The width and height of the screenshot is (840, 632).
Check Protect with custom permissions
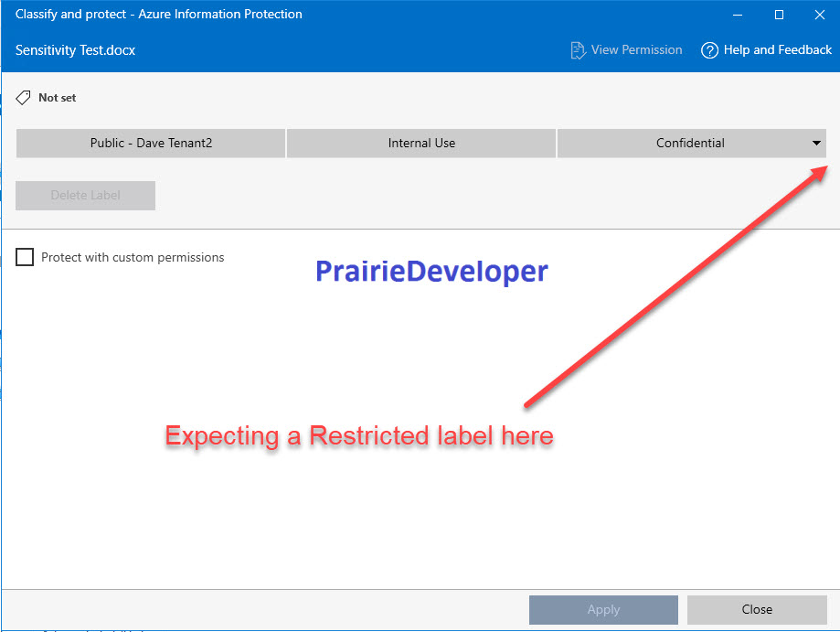point(25,257)
